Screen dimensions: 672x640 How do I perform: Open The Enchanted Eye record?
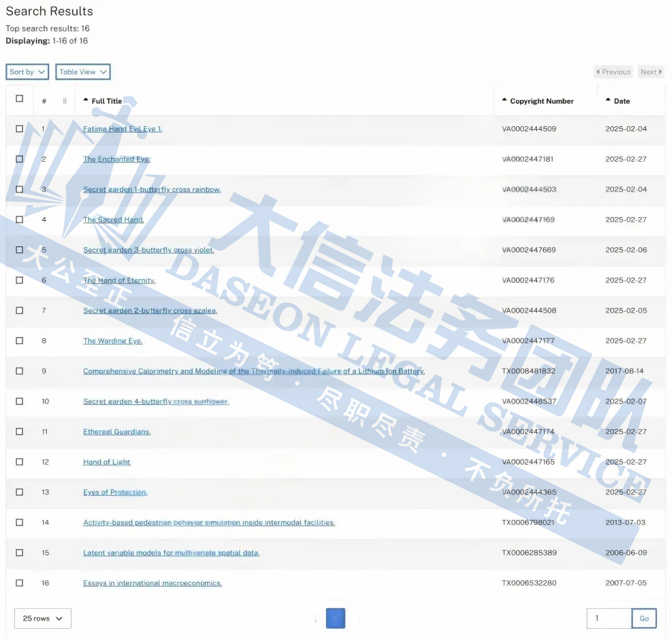pos(116,159)
